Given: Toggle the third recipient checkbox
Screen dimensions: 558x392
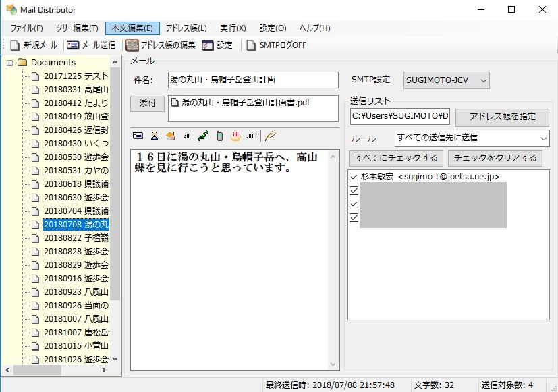Looking at the screenshot, I should (354, 204).
